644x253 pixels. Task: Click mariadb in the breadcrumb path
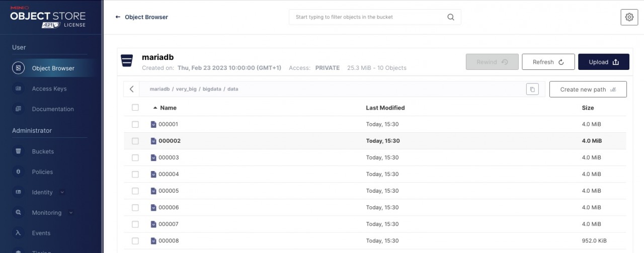pyautogui.click(x=159, y=89)
